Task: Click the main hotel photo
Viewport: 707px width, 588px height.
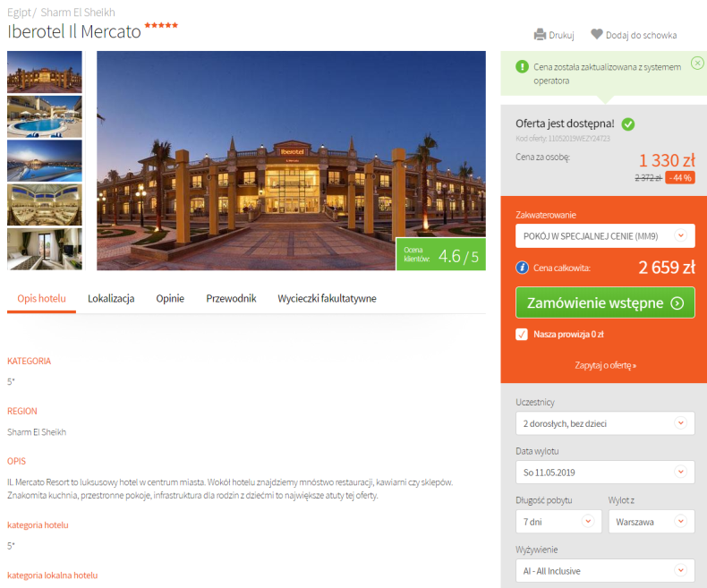Action: (291, 160)
